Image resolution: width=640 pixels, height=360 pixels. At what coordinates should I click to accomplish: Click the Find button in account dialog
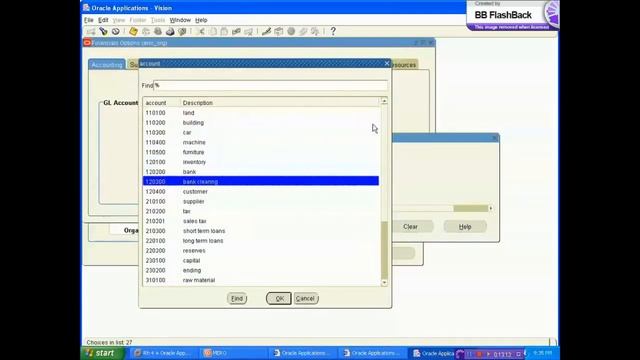(x=237, y=298)
